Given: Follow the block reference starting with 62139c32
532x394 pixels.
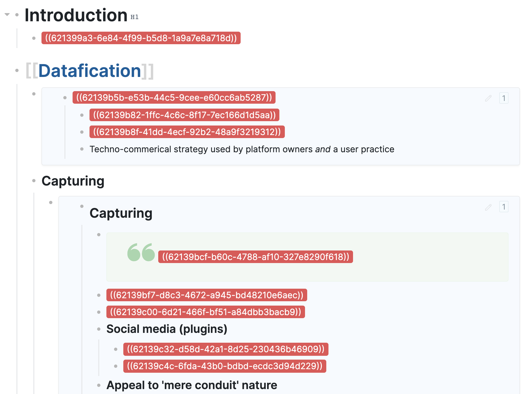Looking at the screenshot, I should 225,349.
